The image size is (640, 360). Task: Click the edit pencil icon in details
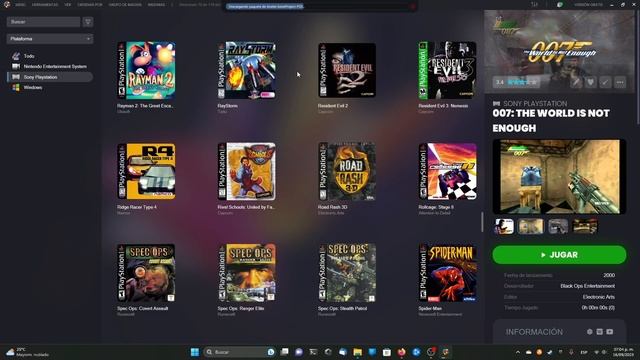576,82
